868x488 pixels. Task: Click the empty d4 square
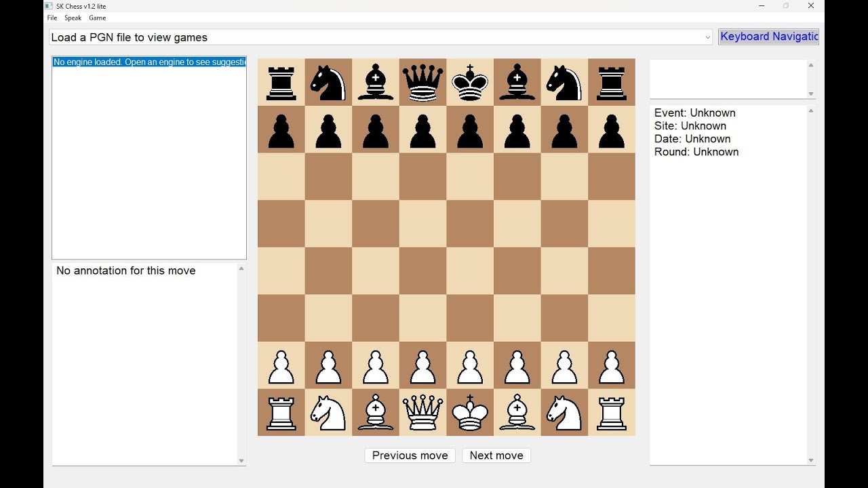click(x=423, y=271)
